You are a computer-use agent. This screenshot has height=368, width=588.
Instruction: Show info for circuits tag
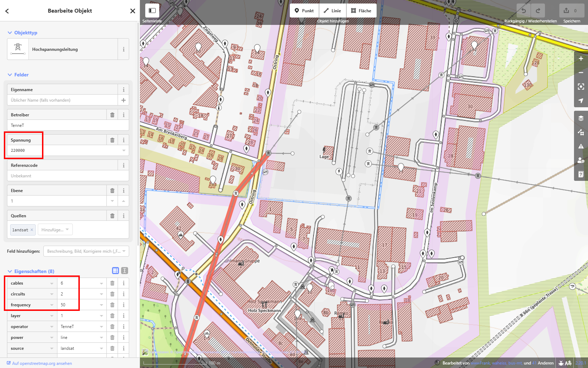pos(124,294)
